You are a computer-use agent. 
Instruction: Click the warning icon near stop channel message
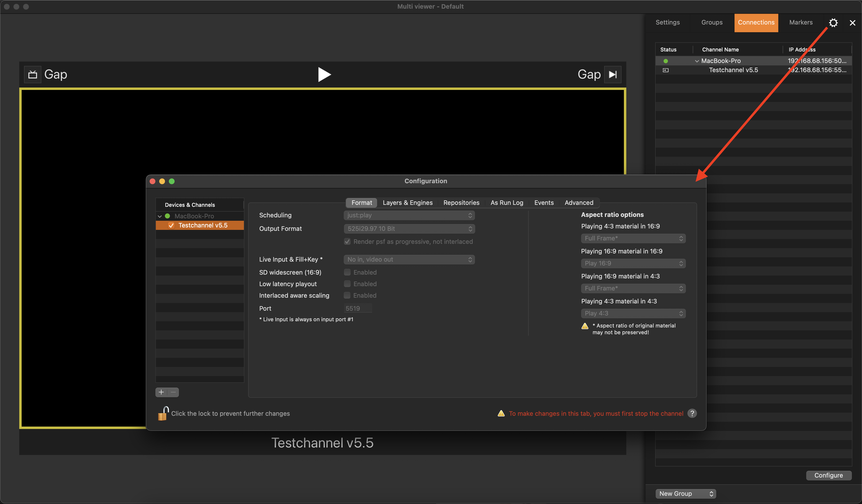[501, 413]
